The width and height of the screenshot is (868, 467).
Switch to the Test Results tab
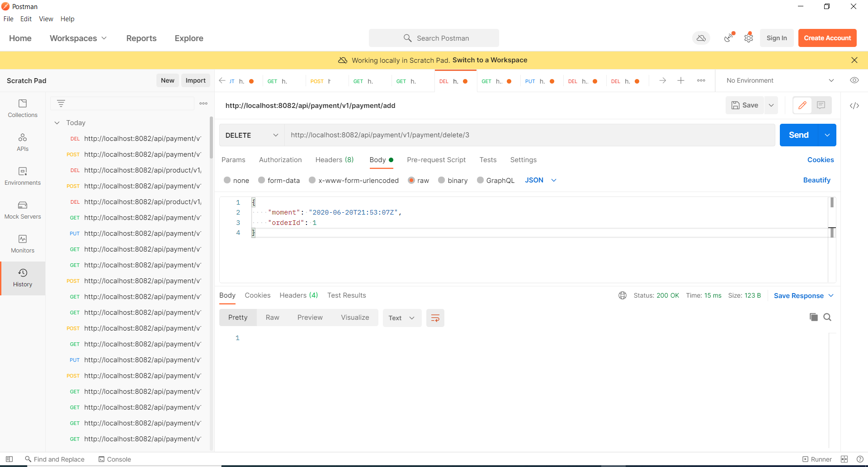pyautogui.click(x=347, y=295)
